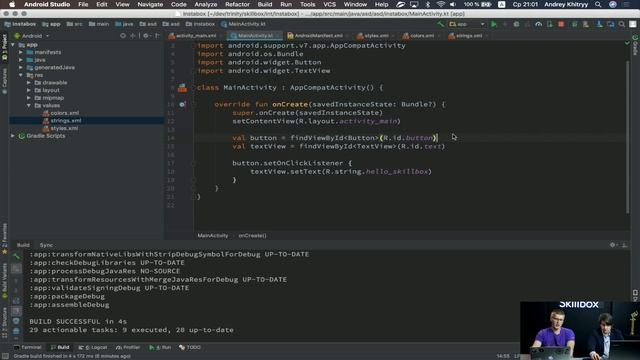Screen dimensions: 640x360
Task: Click the Build panel settings gear
Action: click(612, 245)
